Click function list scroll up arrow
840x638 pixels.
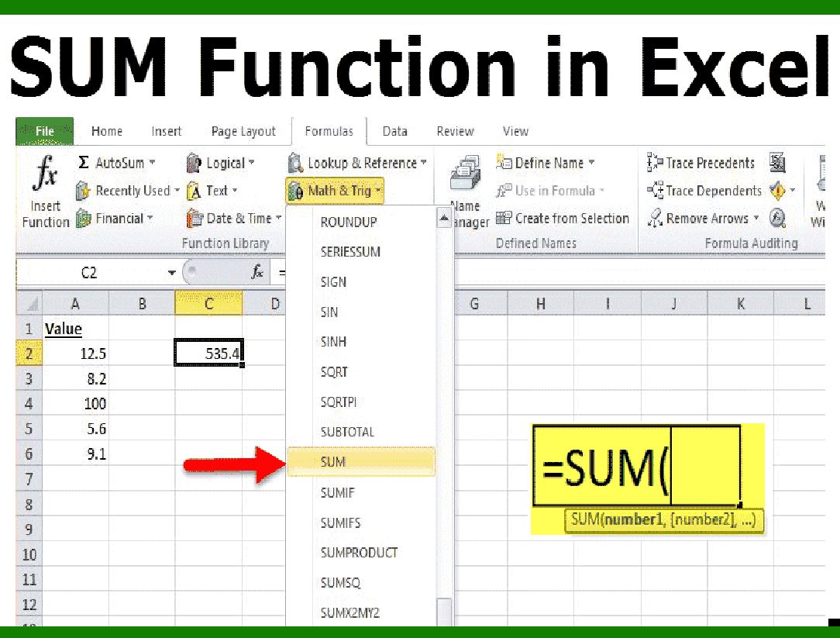(444, 218)
